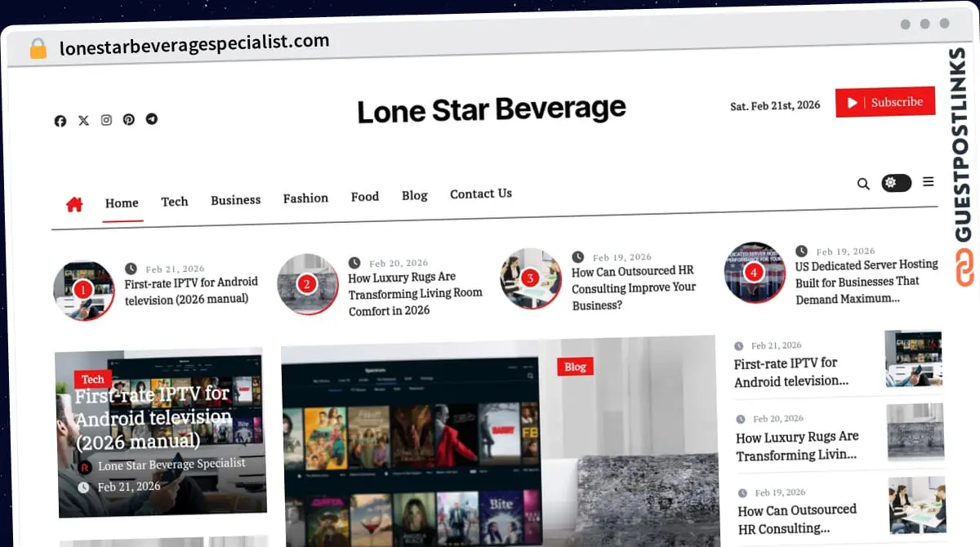Toggle the dark mode switch
Image resolution: width=980 pixels, height=547 pixels.
896,182
